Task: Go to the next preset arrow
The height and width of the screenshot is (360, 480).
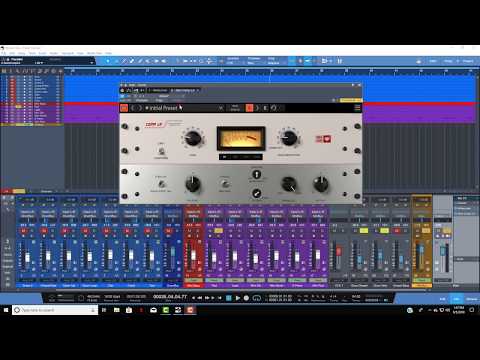Action: (140, 108)
